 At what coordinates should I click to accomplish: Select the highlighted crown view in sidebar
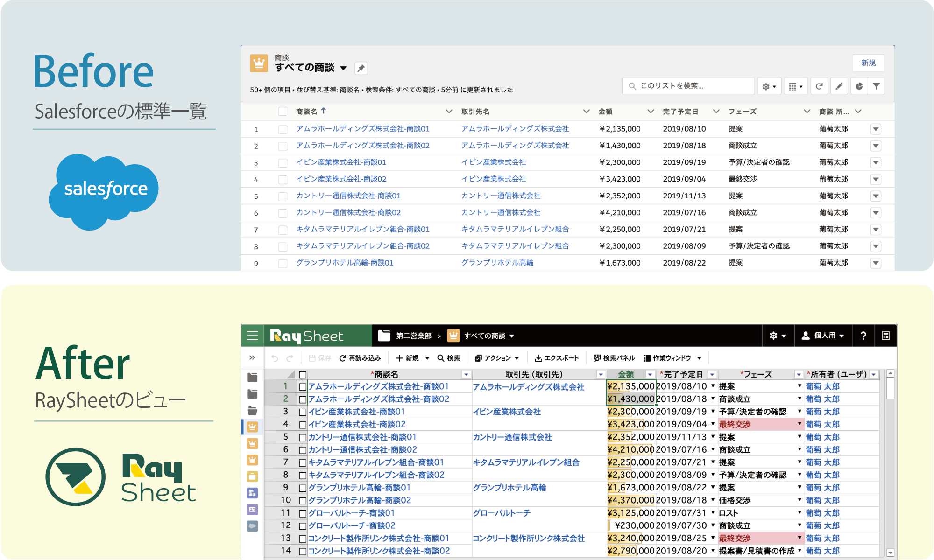(252, 427)
